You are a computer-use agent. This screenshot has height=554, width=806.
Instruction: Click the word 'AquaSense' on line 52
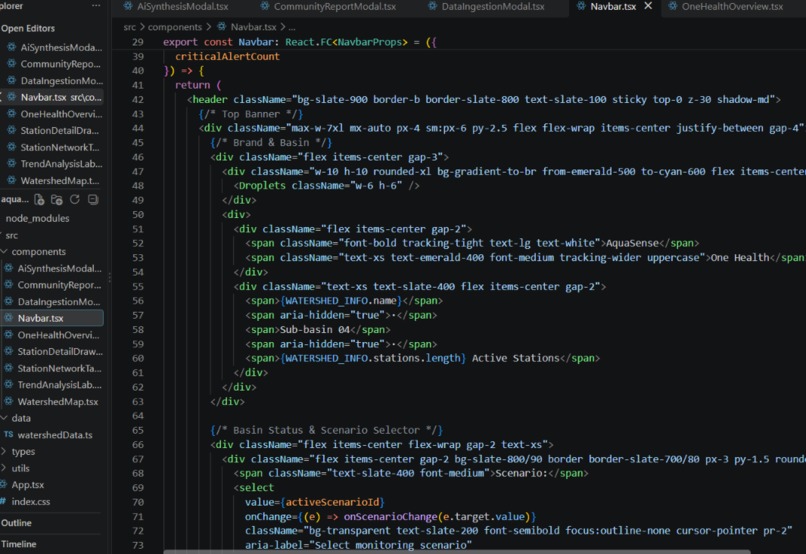pyautogui.click(x=632, y=243)
